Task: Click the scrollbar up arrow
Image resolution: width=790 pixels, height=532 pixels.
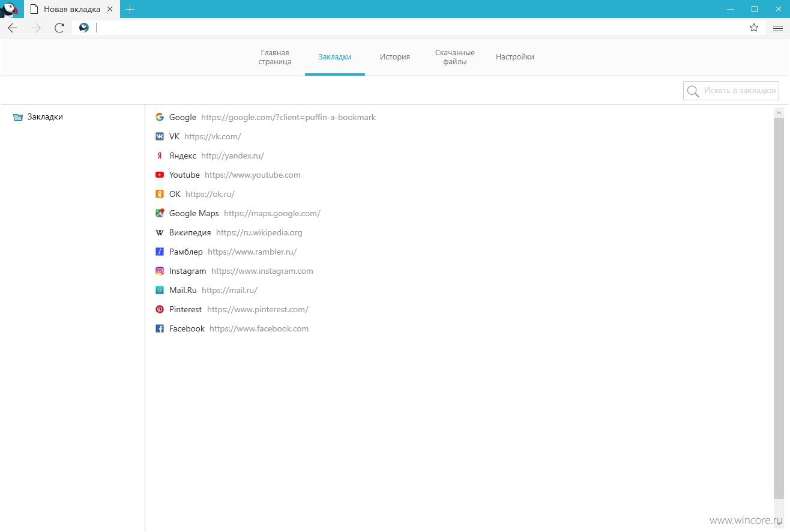Action: 779,112
